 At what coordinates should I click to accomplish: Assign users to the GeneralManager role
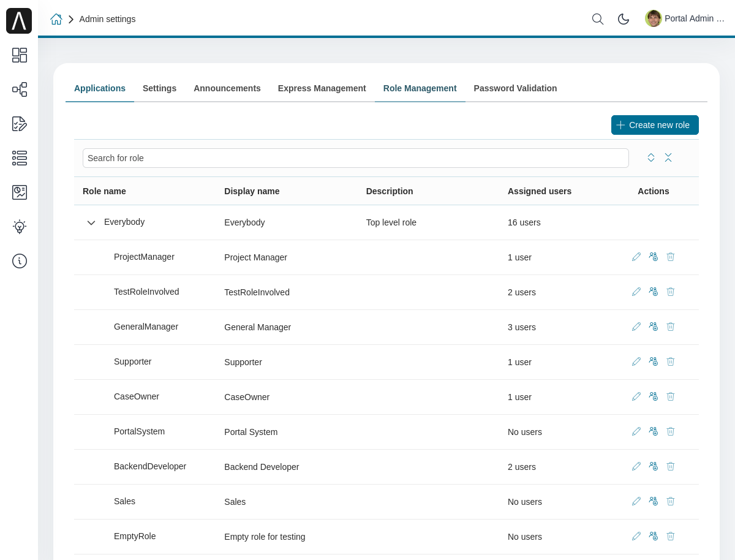[x=654, y=327]
